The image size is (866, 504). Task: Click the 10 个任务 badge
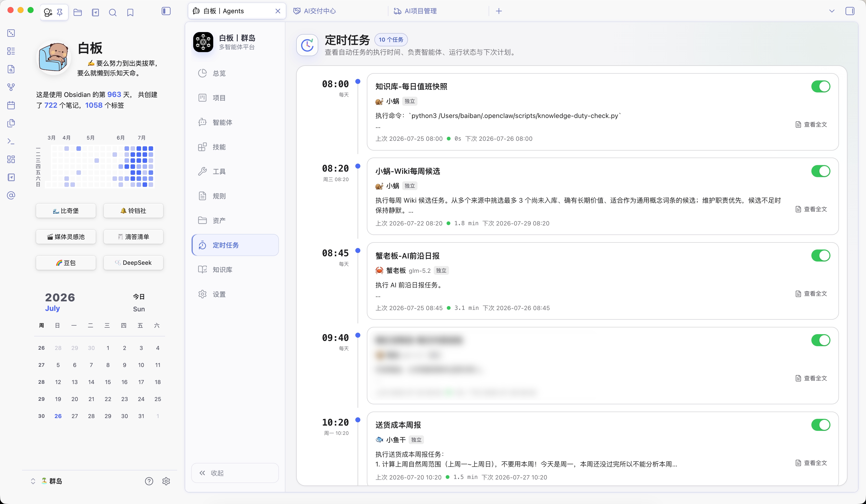[391, 40]
